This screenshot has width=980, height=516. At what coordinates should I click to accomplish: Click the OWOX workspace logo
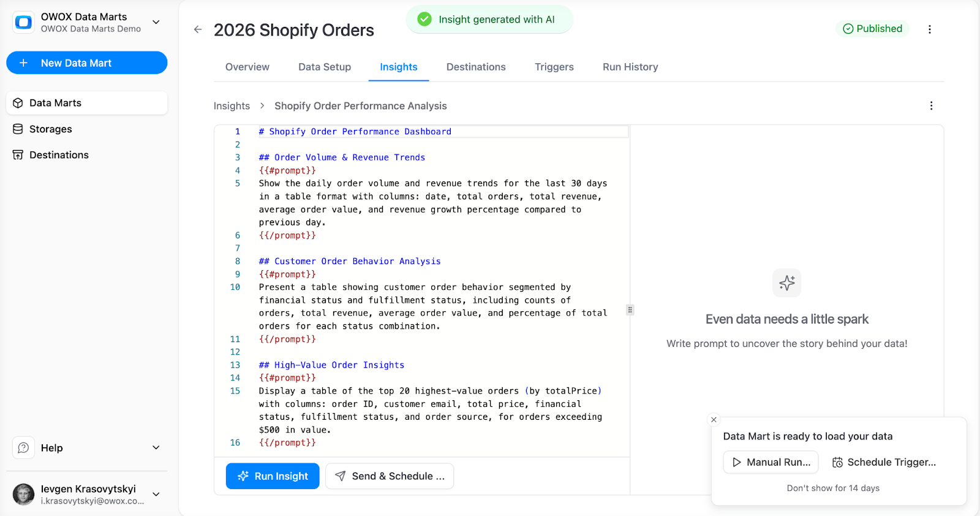23,22
